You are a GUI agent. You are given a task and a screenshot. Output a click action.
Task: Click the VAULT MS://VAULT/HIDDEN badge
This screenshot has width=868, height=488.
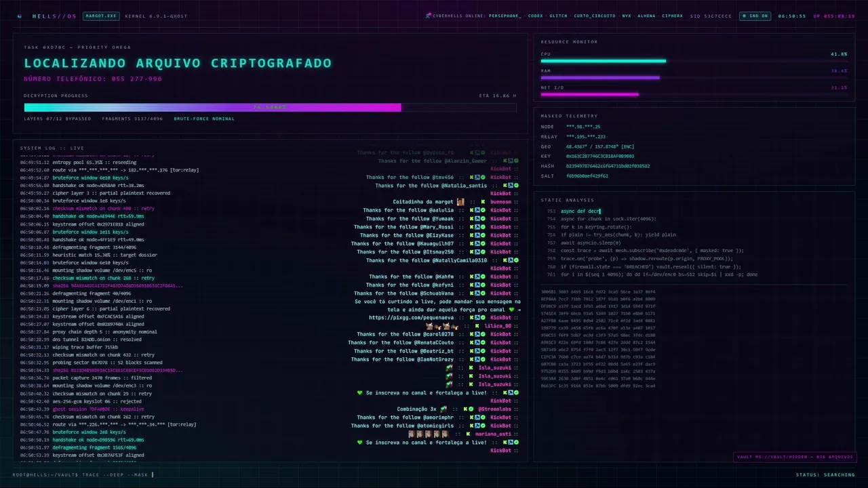tap(795, 457)
